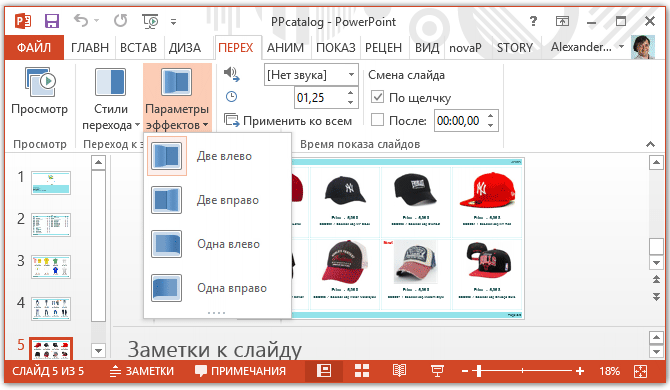Select slide 5 thumbnail
Image resolution: width=670 pixels, height=390 pixels.
tap(51, 348)
